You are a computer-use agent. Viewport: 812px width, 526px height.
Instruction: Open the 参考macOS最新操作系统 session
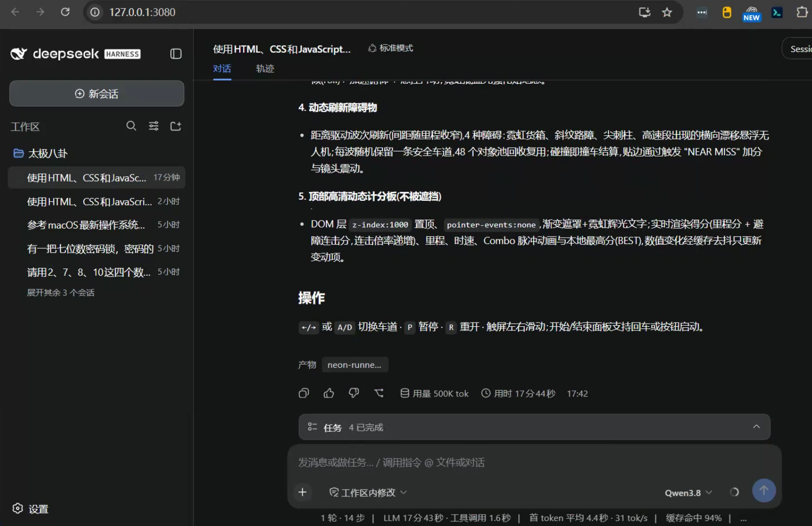click(97, 225)
